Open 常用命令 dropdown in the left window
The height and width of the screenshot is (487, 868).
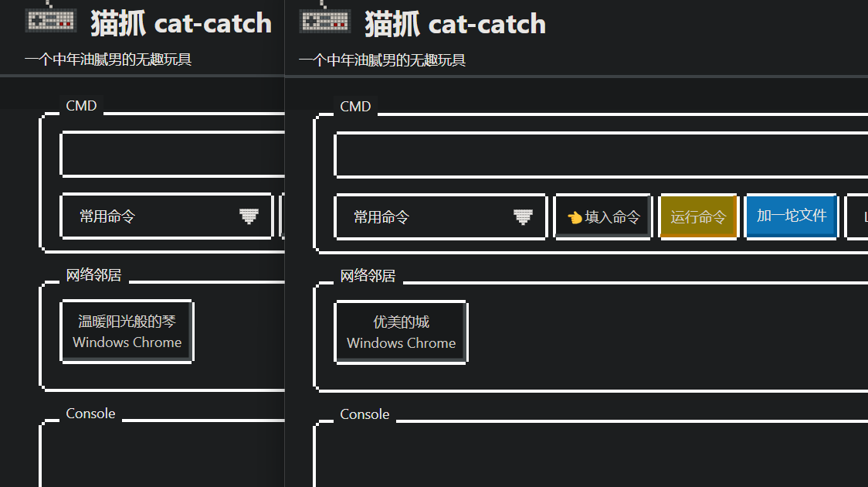point(167,216)
